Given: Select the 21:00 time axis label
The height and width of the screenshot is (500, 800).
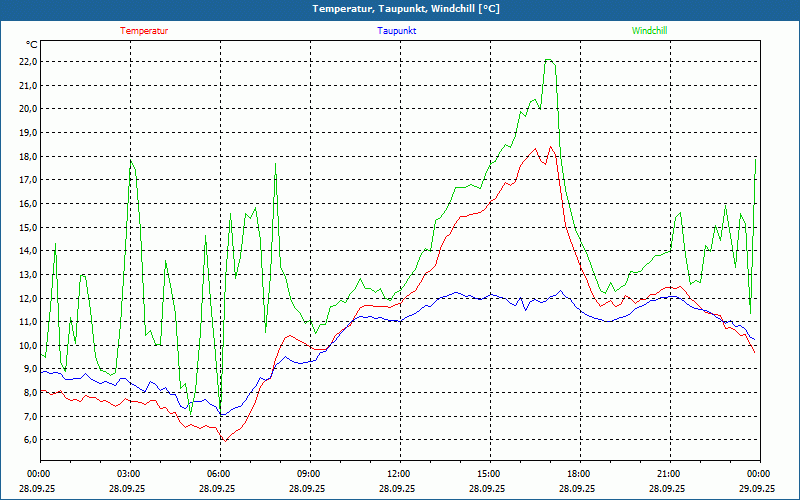Looking at the screenshot, I should point(669,474).
